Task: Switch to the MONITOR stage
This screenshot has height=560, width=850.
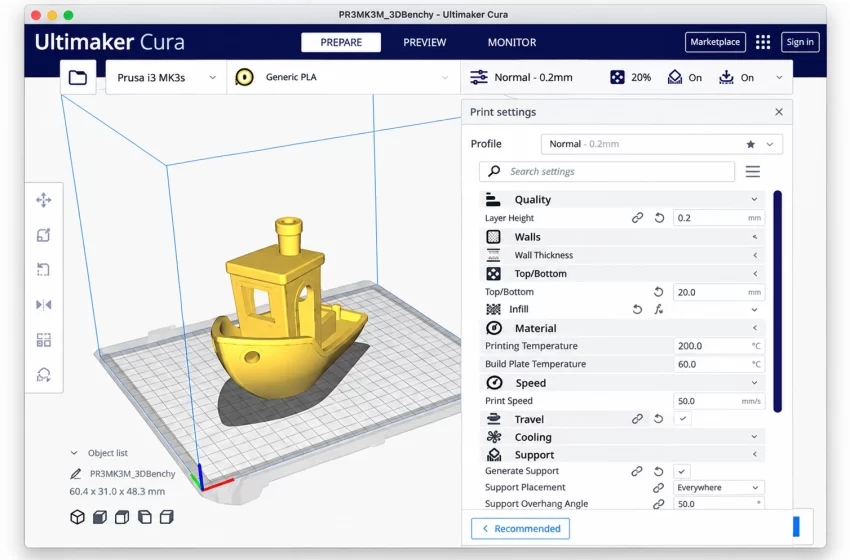Action: point(512,42)
